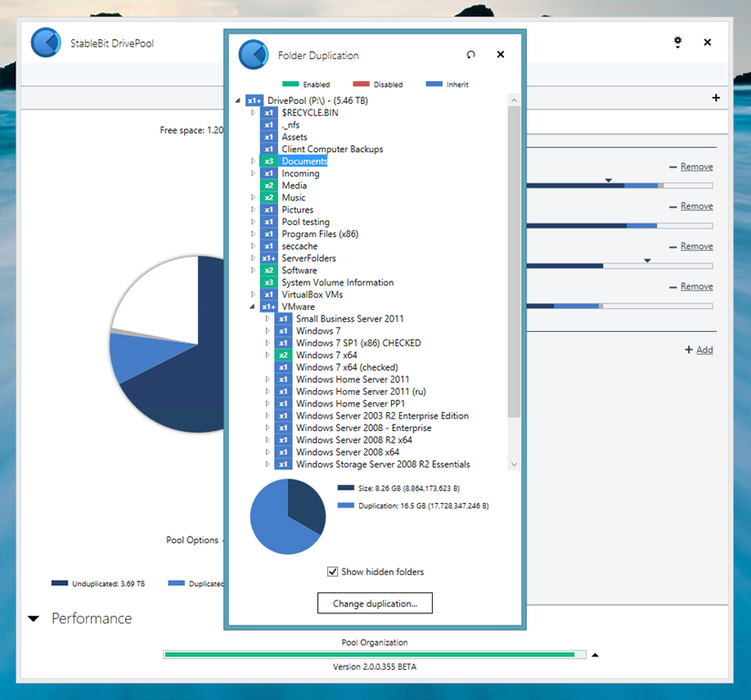This screenshot has width=751, height=700.
Task: Click the x1+ badge beside ServerFolders
Action: [269, 258]
